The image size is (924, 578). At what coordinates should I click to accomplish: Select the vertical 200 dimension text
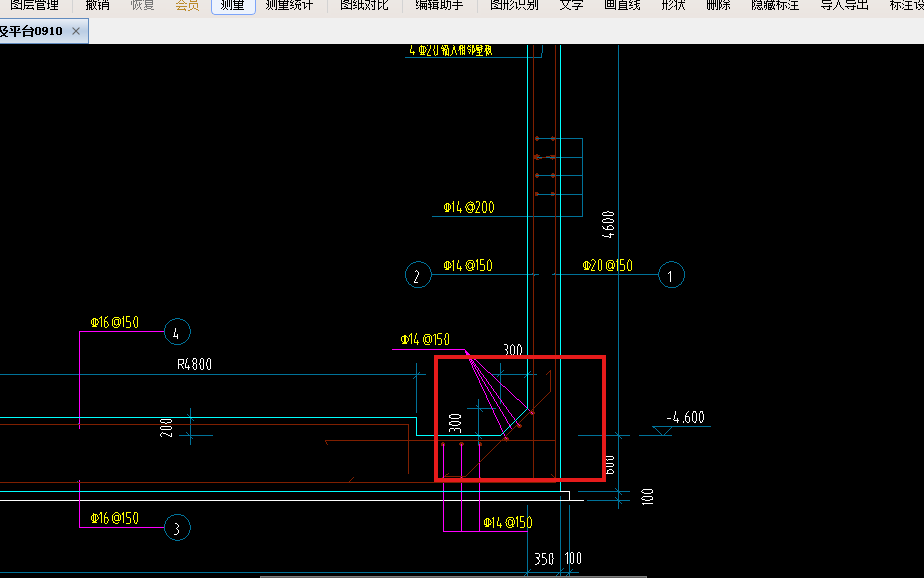pyautogui.click(x=167, y=427)
